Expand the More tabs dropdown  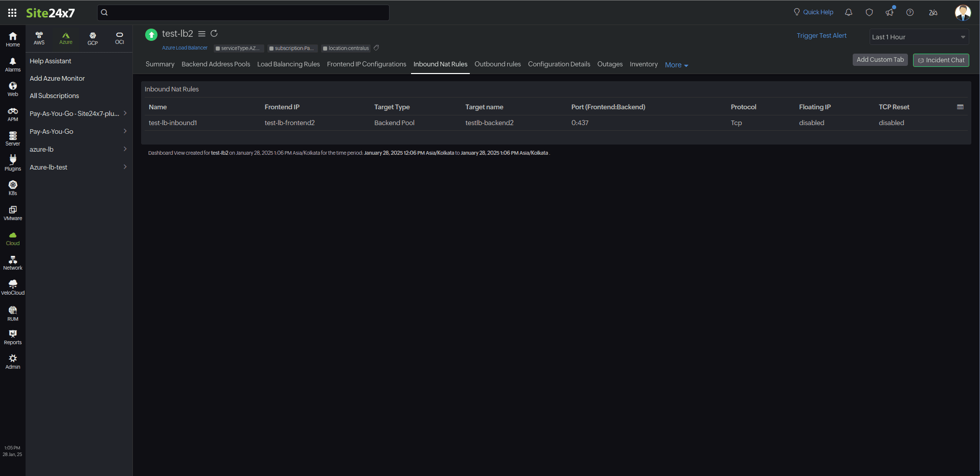(x=676, y=65)
